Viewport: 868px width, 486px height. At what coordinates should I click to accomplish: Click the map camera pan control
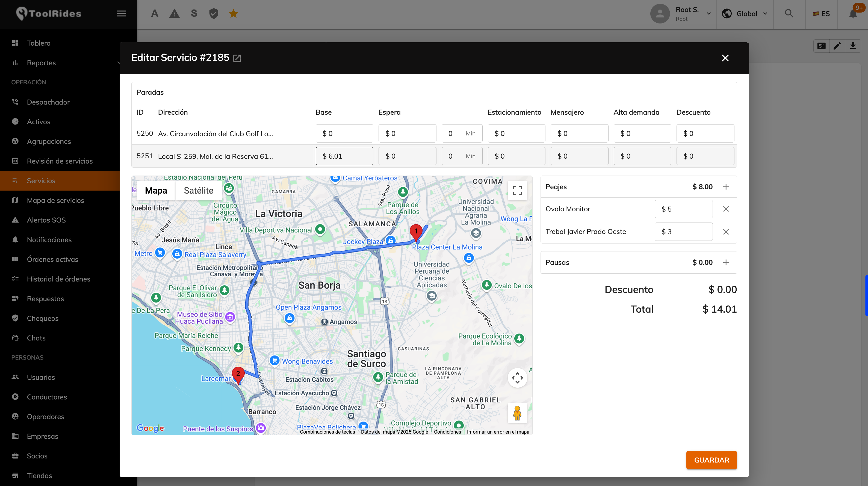517,378
